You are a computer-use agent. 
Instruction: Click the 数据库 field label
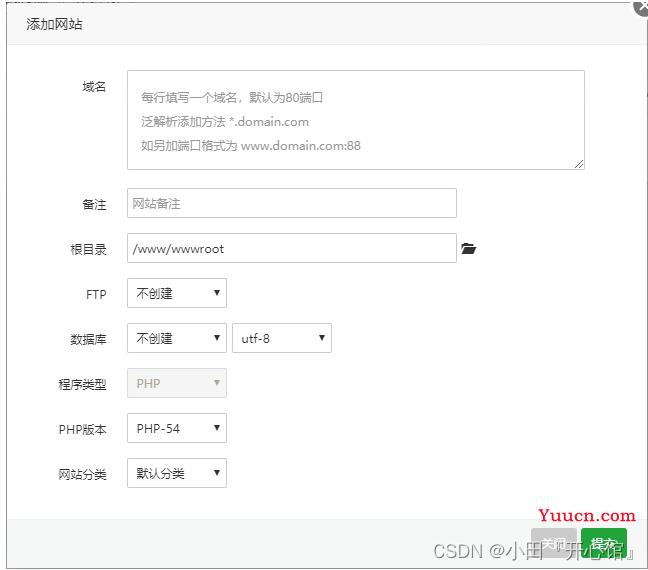coord(88,340)
